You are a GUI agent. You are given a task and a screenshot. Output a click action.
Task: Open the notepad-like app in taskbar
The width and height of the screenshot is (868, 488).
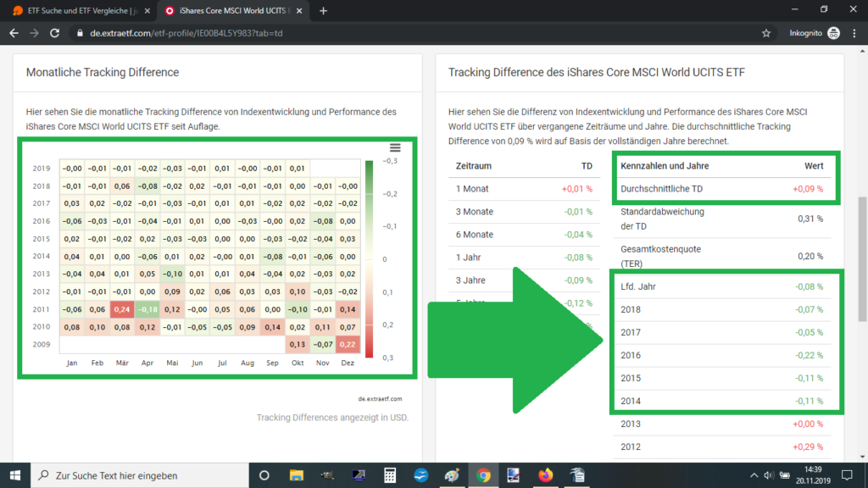click(x=576, y=475)
